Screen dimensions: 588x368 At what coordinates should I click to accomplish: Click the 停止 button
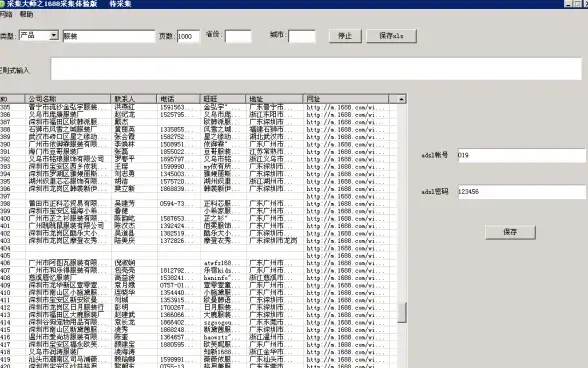345,36
